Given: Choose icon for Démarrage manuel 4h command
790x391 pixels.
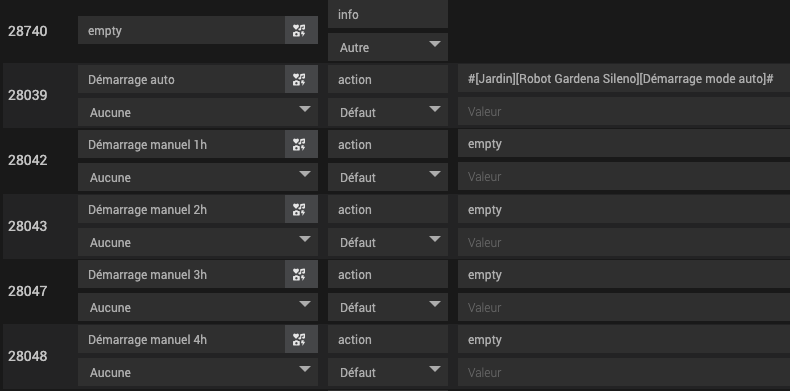Looking at the screenshot, I should click(301, 340).
